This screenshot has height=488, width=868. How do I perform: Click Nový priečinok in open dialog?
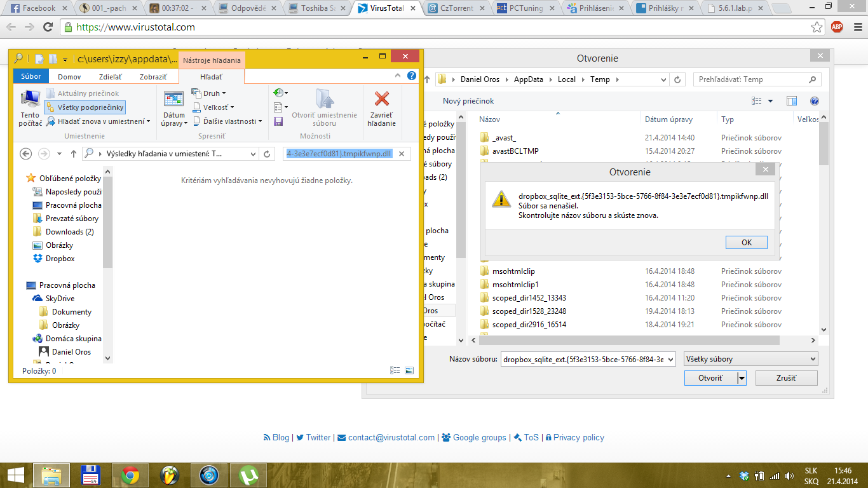(x=468, y=101)
